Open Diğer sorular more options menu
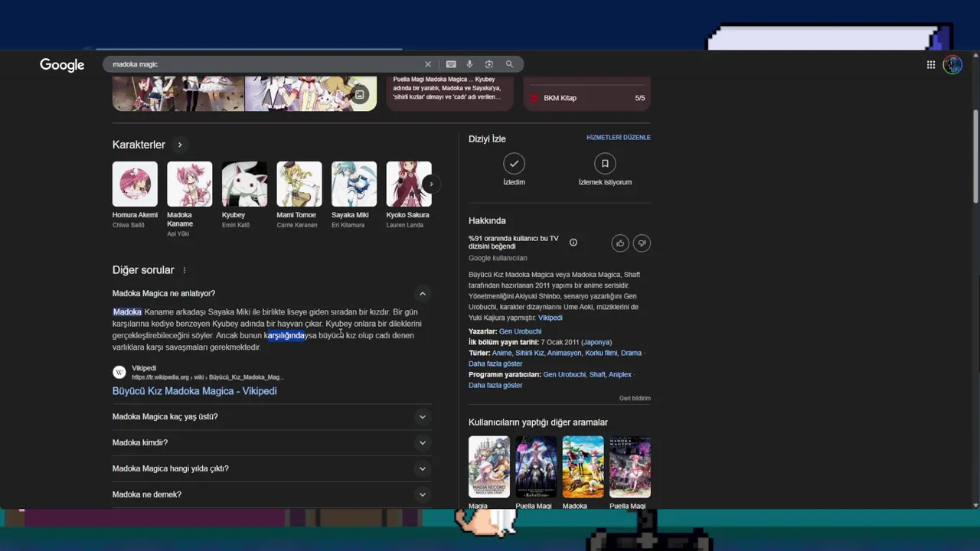This screenshot has height=551, width=980. pos(185,270)
